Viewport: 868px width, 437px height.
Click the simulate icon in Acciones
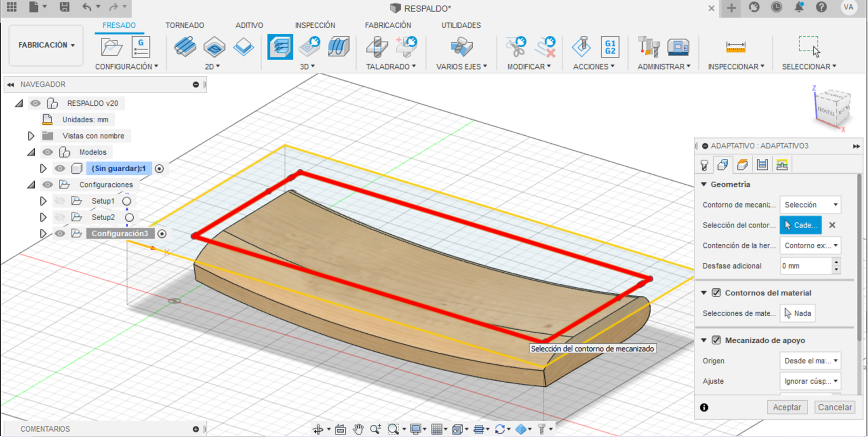582,47
